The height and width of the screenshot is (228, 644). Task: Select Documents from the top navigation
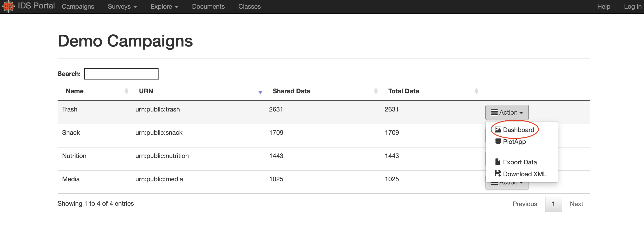[x=208, y=7]
